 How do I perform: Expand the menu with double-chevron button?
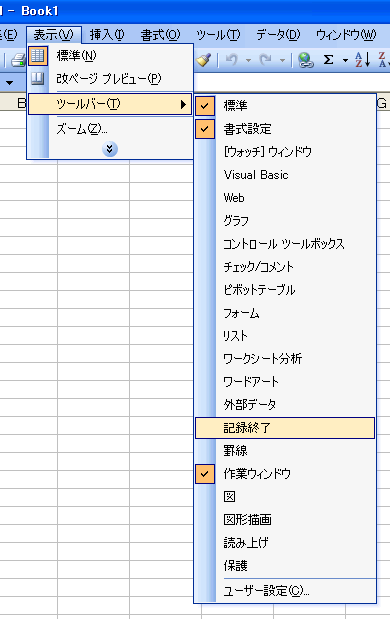(x=110, y=149)
